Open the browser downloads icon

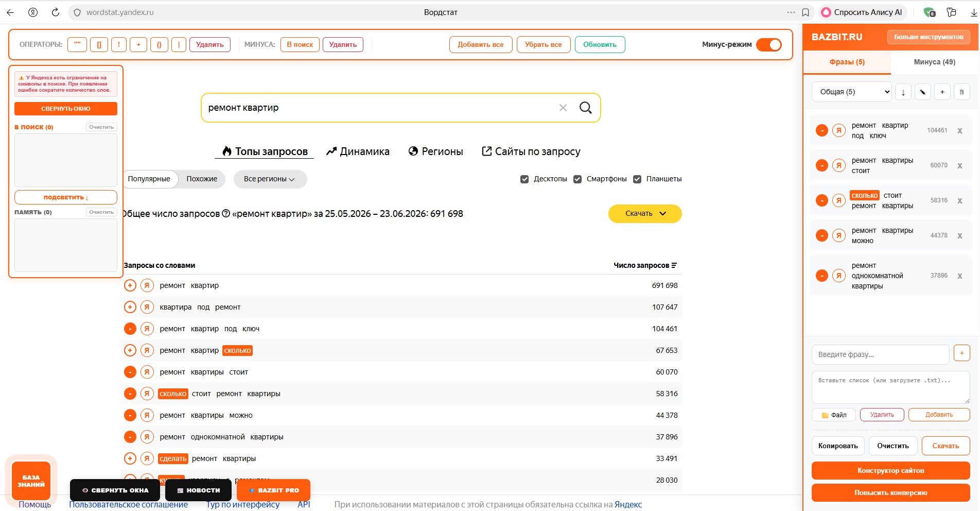point(974,12)
